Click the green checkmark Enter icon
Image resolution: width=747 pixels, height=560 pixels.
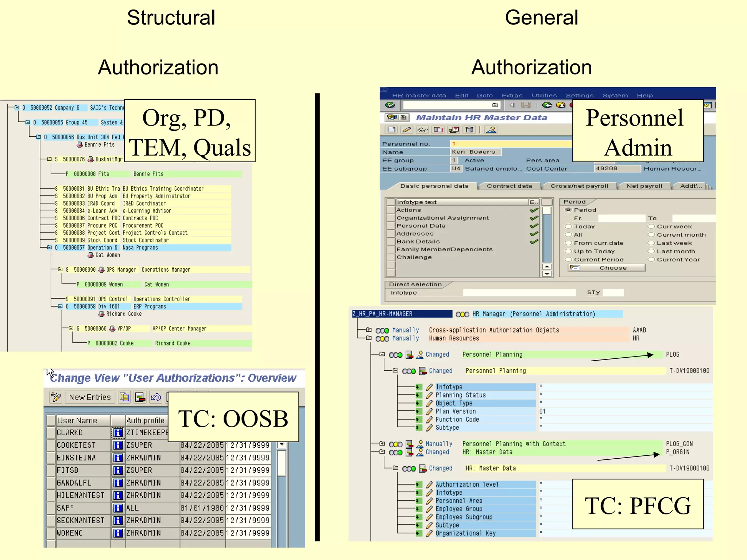390,105
